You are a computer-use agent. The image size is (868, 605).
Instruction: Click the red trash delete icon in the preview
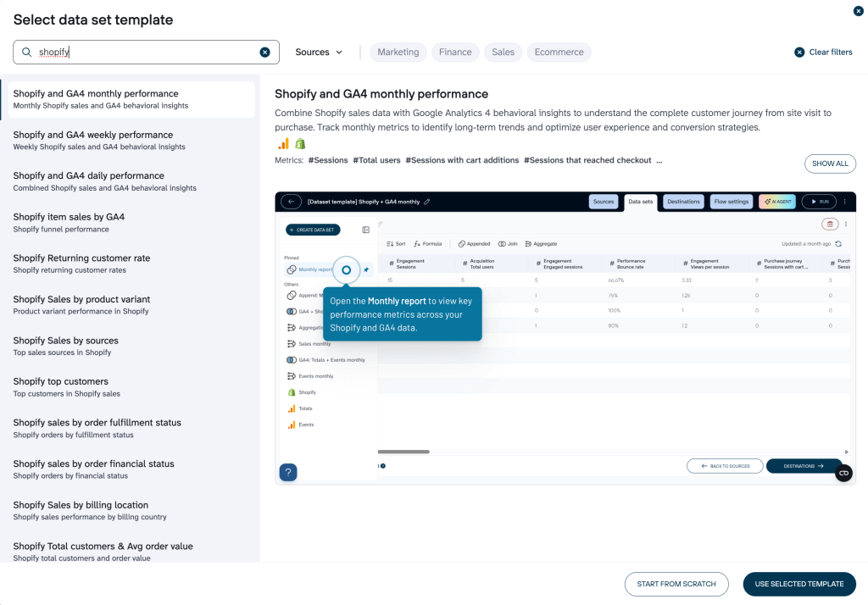point(830,225)
